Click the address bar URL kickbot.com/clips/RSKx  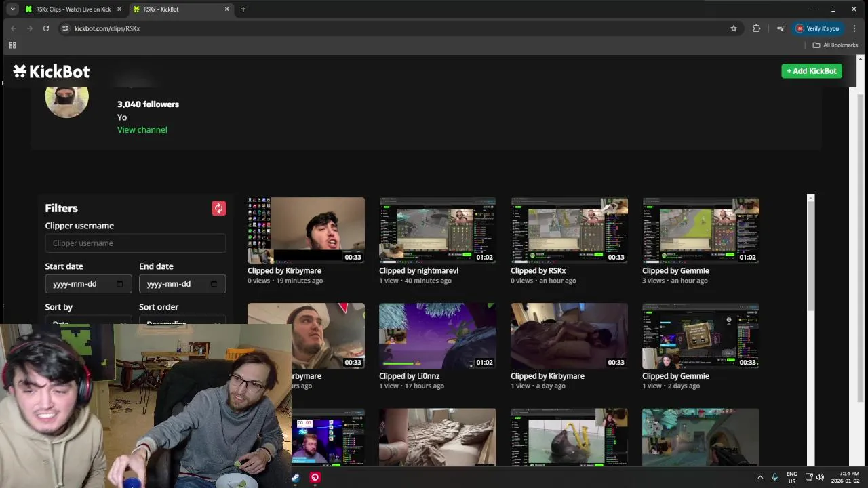coord(107,28)
